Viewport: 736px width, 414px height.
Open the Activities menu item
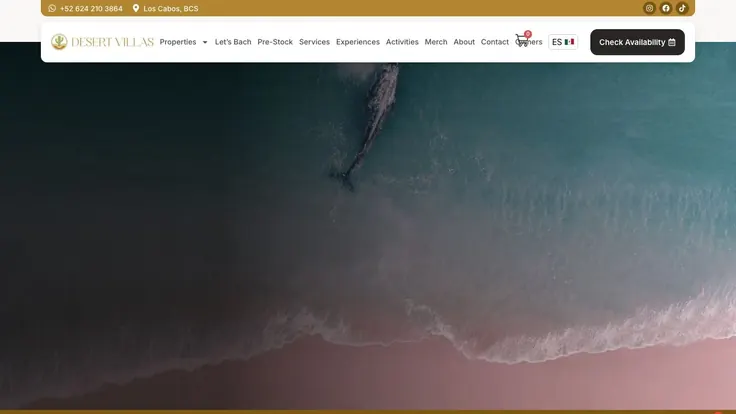click(x=402, y=42)
